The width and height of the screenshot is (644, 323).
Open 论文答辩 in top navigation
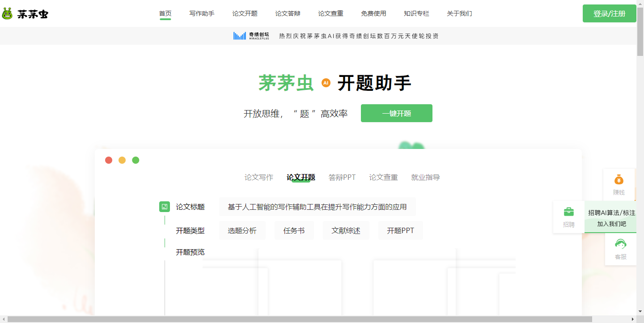(x=288, y=13)
